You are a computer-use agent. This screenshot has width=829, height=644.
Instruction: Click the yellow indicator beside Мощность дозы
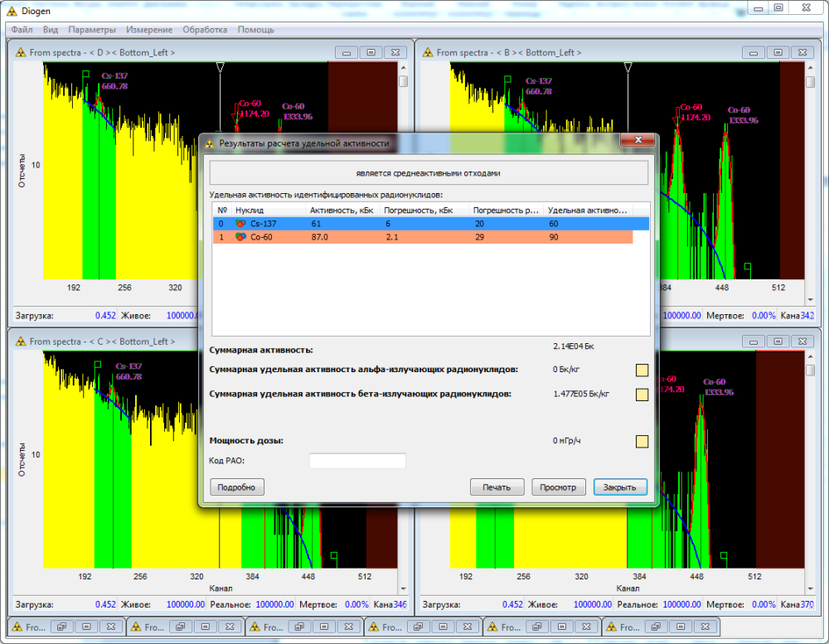pos(641,441)
